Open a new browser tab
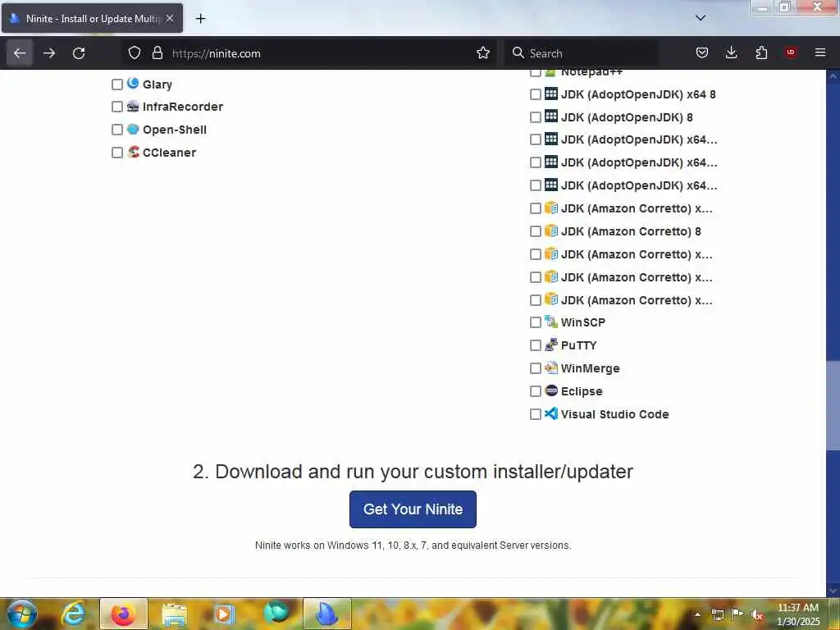 point(200,19)
